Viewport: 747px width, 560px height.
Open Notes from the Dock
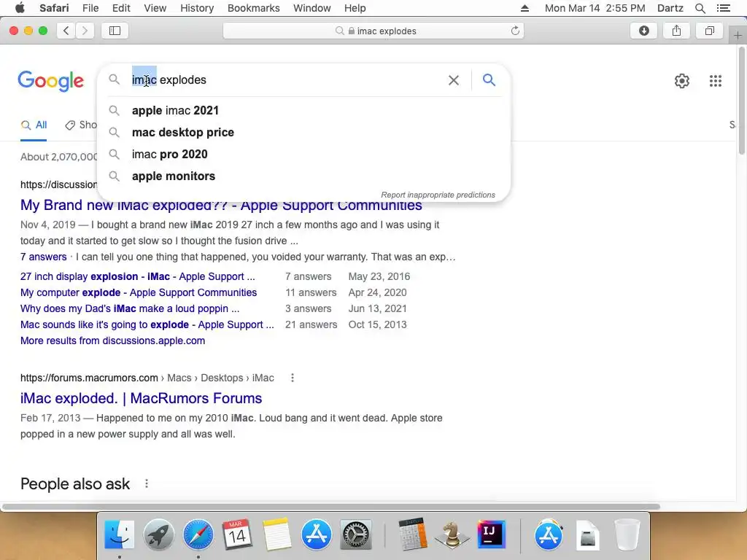[276, 534]
